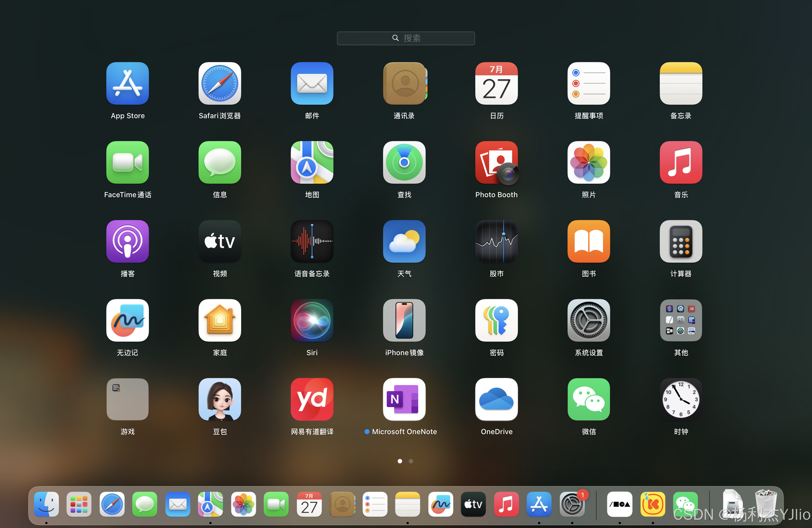The width and height of the screenshot is (812, 528).
Task: Open Apple TV from the Dock
Action: pyautogui.click(x=473, y=504)
